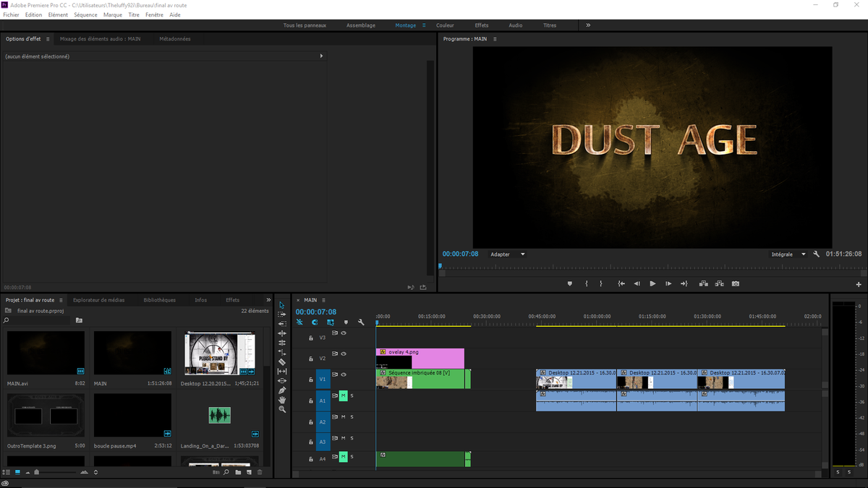Screen dimensions: 868x488
Task: Toggle timeline snap magnet icon
Action: (315, 322)
